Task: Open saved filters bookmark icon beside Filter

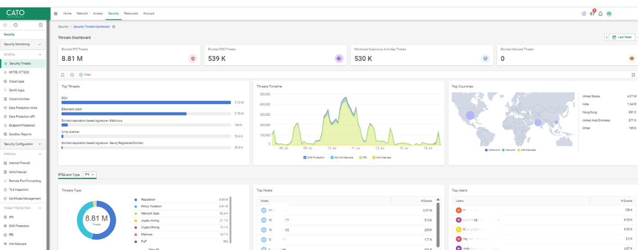Action: [63, 75]
